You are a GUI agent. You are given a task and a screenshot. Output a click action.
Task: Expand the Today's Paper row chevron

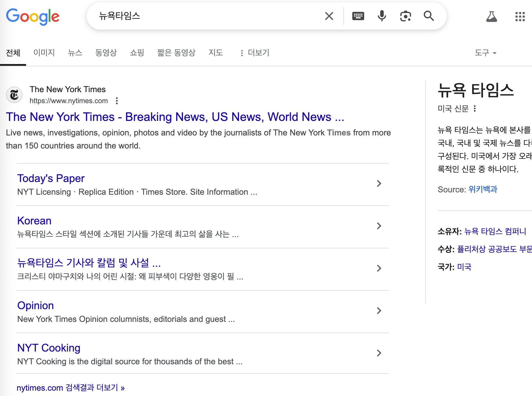pos(379,183)
